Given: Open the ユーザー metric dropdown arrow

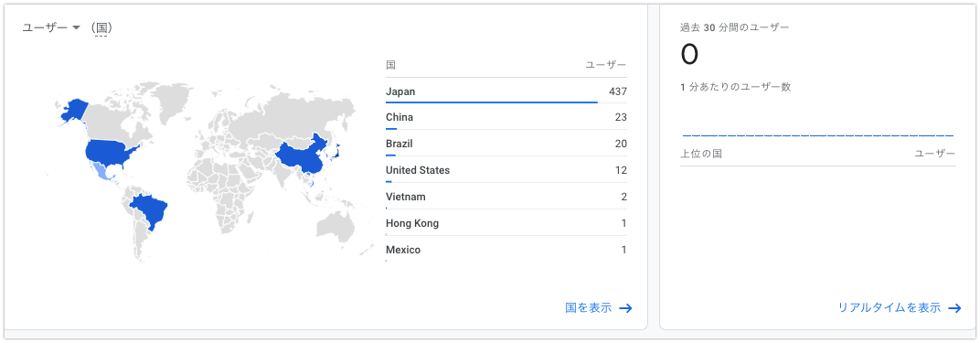Looking at the screenshot, I should (x=76, y=27).
